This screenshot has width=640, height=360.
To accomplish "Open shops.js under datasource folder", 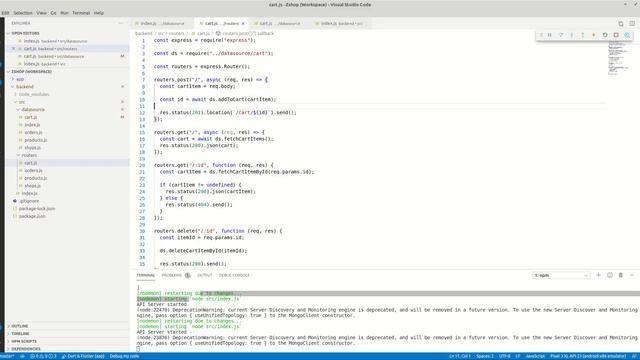I will pyautogui.click(x=32, y=148).
